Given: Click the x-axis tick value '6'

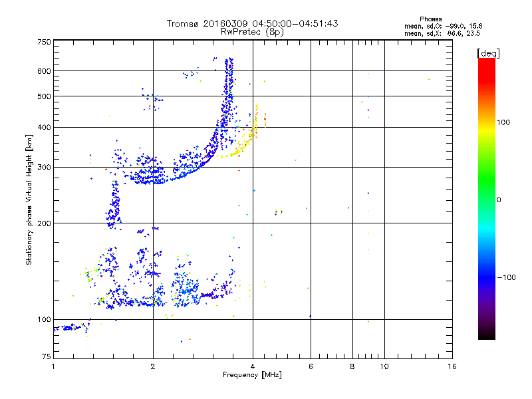Looking at the screenshot, I should tap(311, 366).
